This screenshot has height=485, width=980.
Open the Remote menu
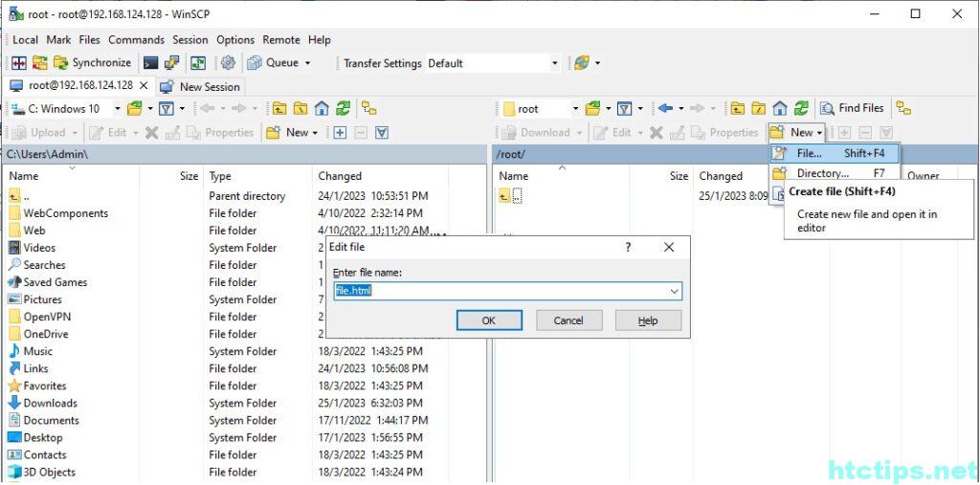point(280,40)
